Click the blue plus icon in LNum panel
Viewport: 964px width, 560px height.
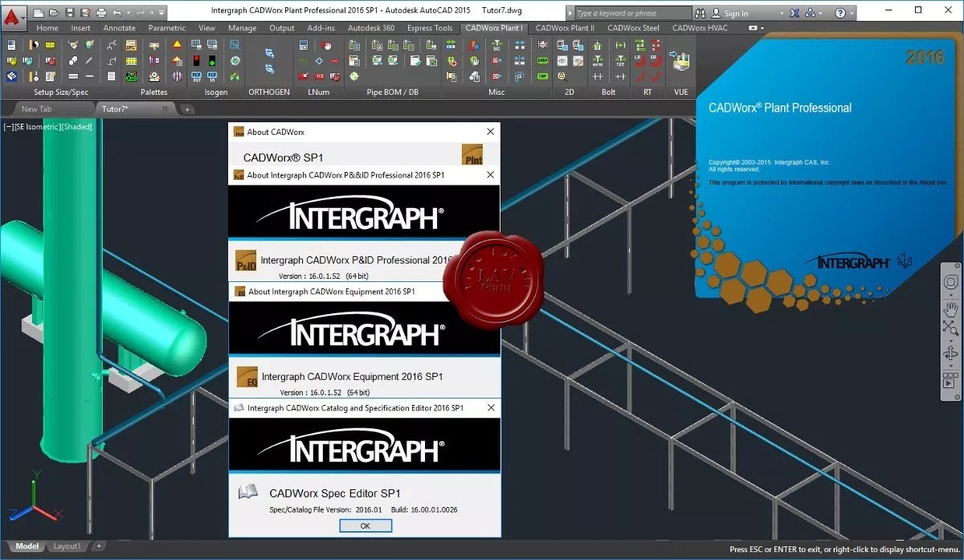320,61
